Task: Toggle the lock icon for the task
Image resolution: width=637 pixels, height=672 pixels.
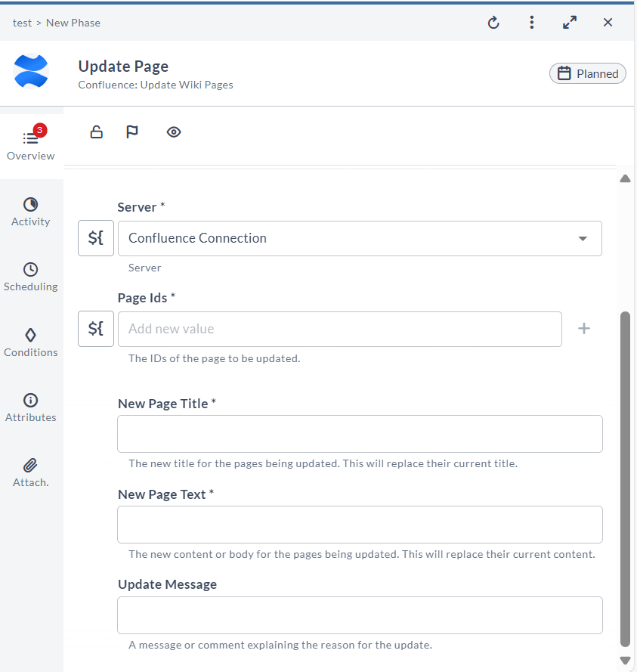Action: [x=97, y=132]
